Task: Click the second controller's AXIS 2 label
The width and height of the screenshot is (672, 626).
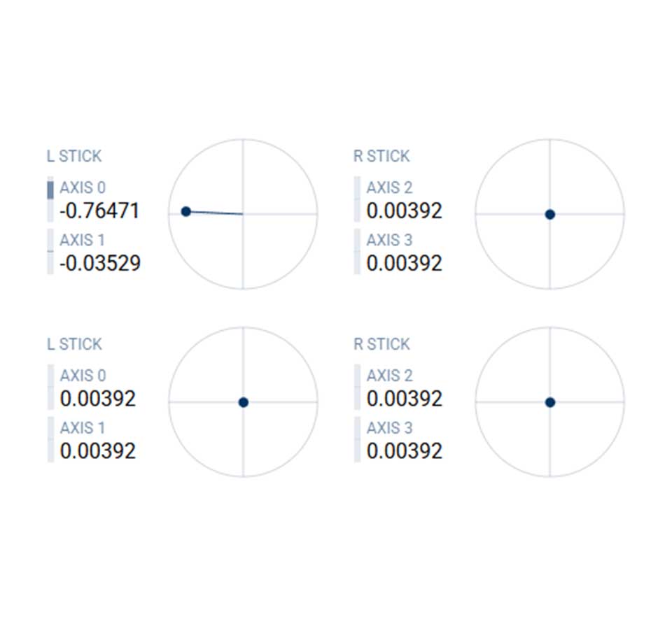Action: pos(389,376)
